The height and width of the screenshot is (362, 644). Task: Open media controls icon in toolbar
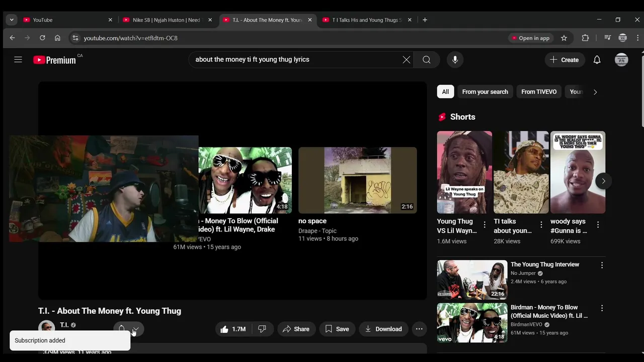tap(607, 38)
